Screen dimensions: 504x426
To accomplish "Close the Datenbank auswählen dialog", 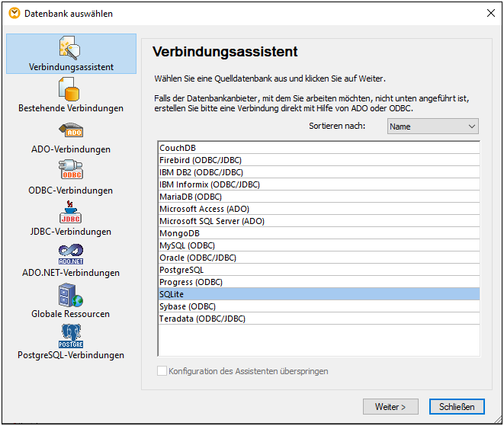I will click(x=491, y=13).
